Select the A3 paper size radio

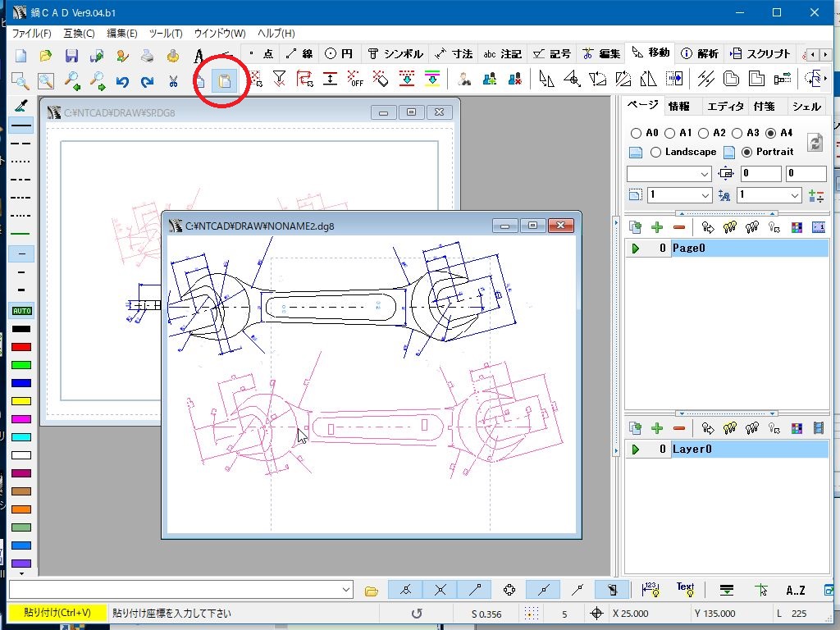coord(737,133)
